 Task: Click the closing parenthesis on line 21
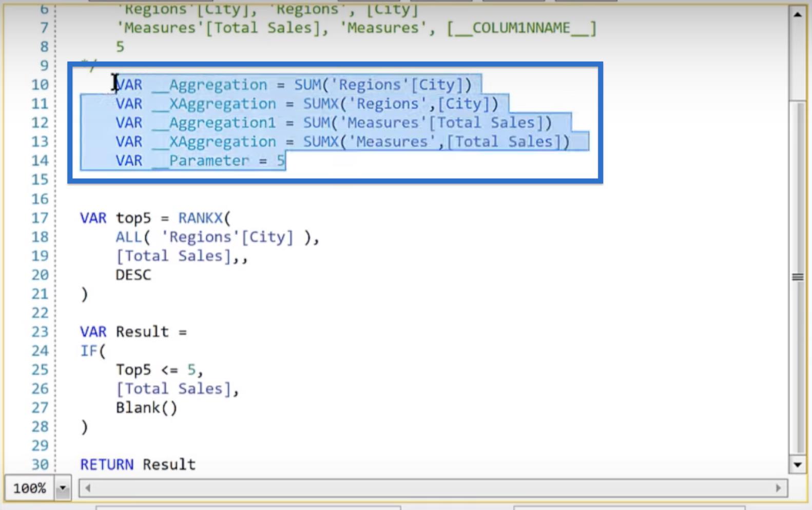[x=85, y=295]
